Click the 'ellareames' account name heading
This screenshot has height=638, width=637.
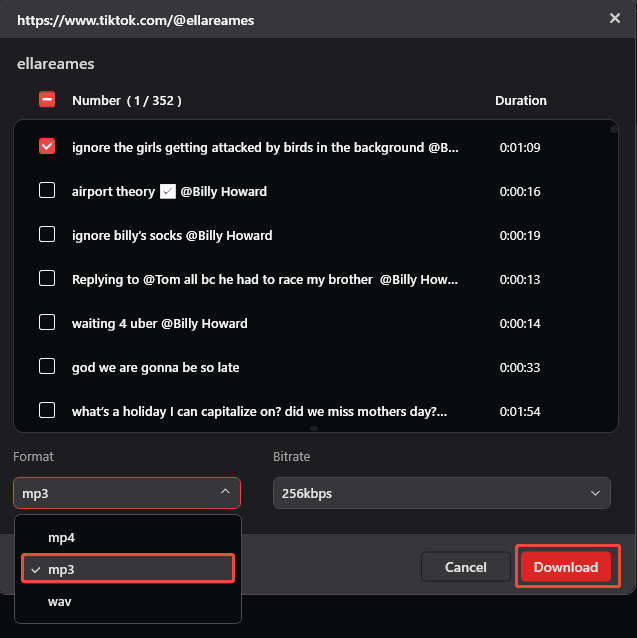pos(56,64)
